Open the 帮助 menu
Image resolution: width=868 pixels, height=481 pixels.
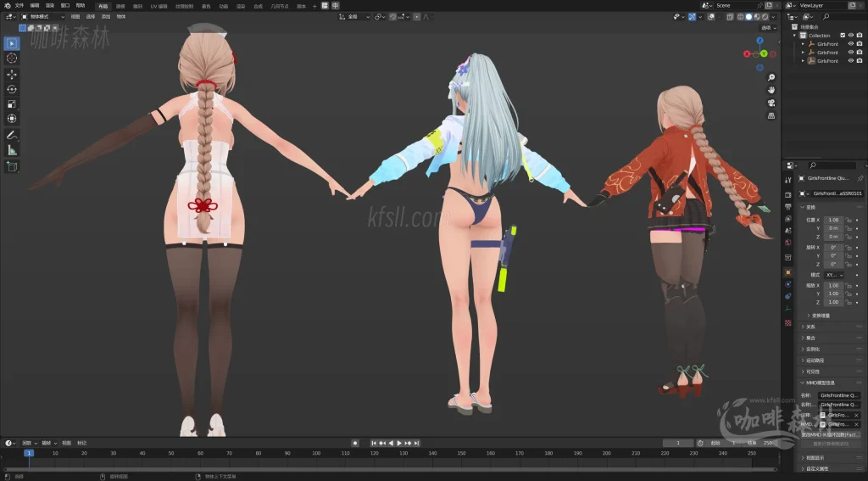click(81, 6)
